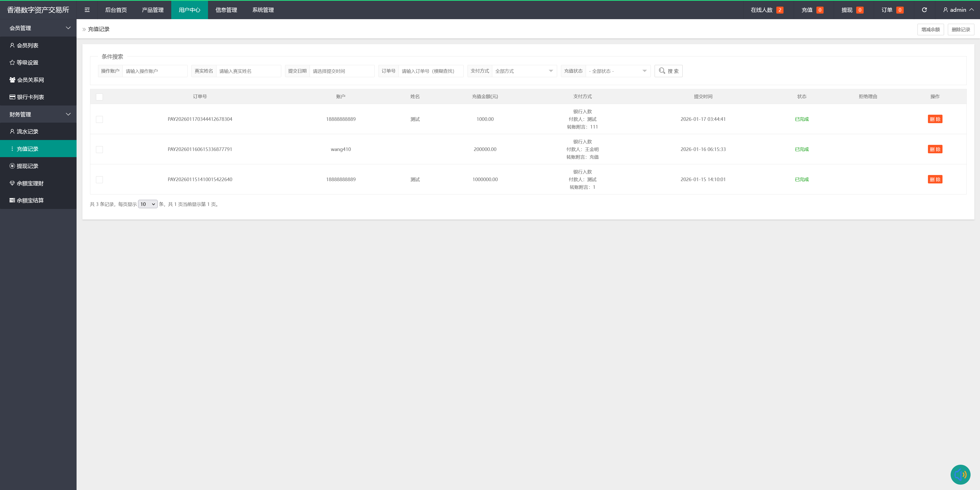Open 会员关系网 group icon item
Screen dimensions: 980x490
coord(12,79)
